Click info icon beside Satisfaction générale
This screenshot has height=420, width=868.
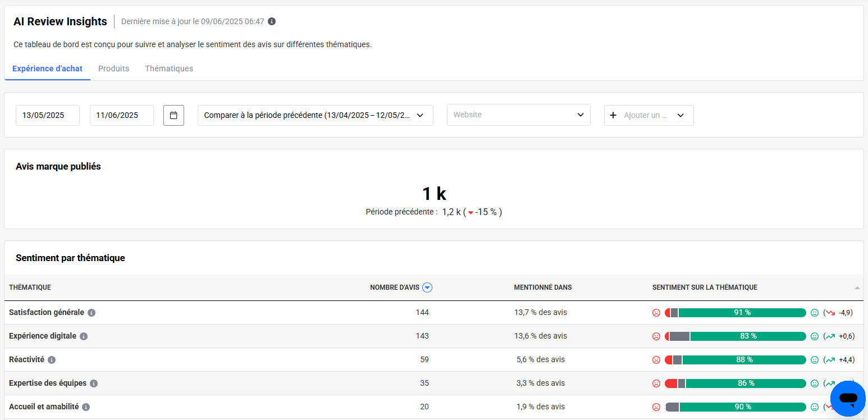coord(92,313)
